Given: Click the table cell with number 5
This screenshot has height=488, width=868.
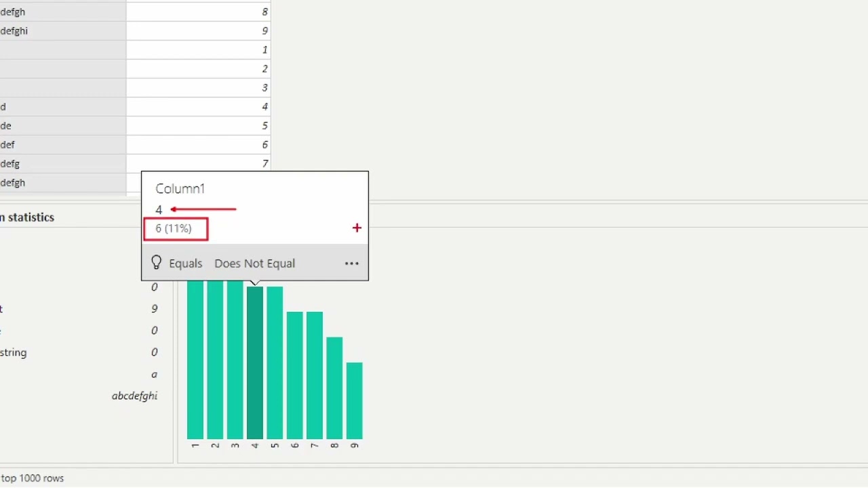Looking at the screenshot, I should (199, 125).
